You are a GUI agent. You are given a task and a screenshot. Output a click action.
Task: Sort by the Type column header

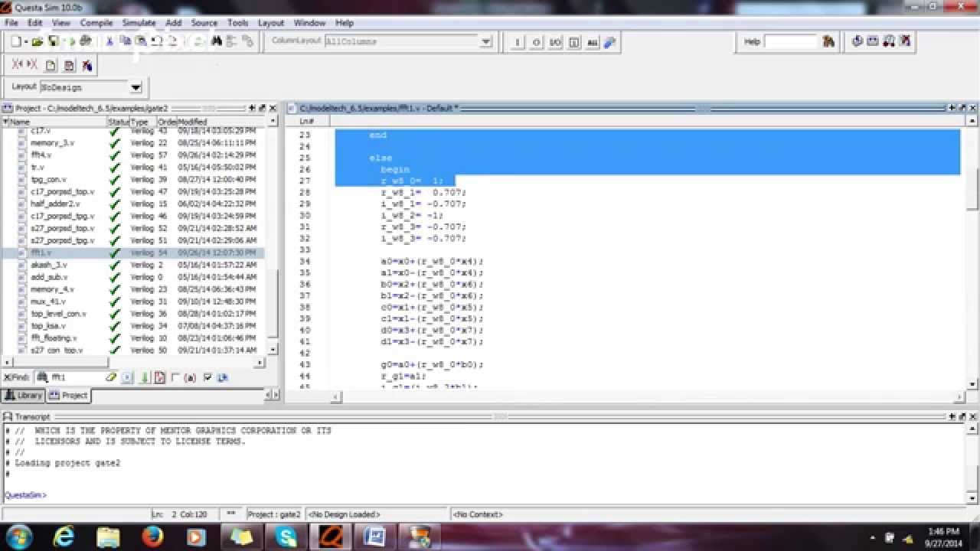pyautogui.click(x=142, y=122)
